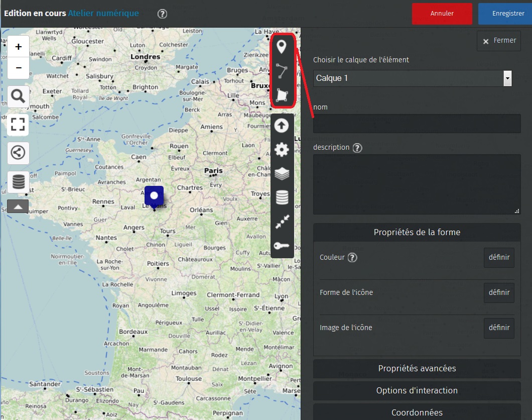Click the Santander label on the map

click(45, 384)
